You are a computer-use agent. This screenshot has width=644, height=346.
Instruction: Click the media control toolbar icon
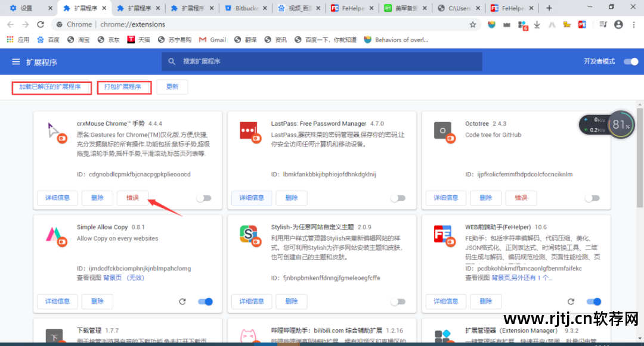coord(603,24)
